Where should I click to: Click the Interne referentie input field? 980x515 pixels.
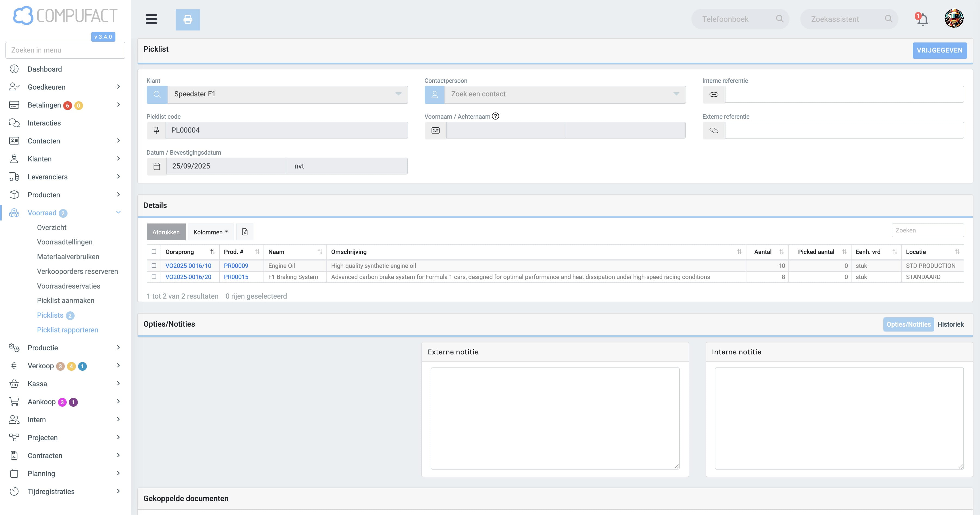pos(844,94)
